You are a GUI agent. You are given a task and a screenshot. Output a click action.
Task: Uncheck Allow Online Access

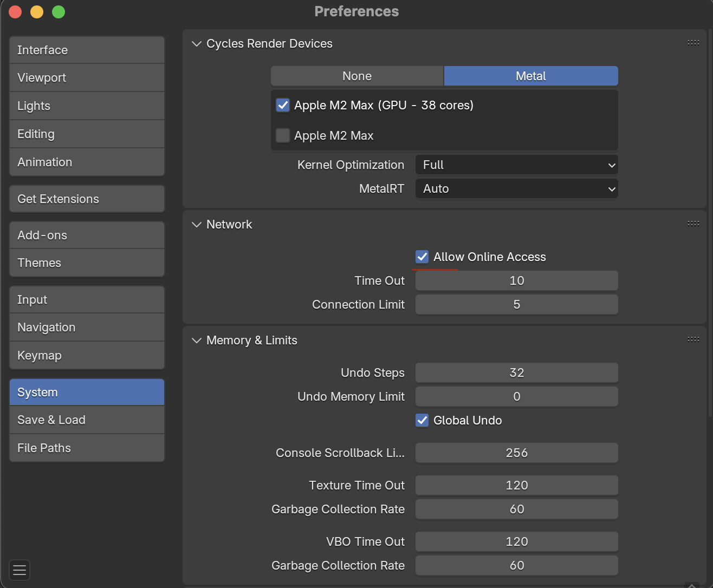(422, 257)
